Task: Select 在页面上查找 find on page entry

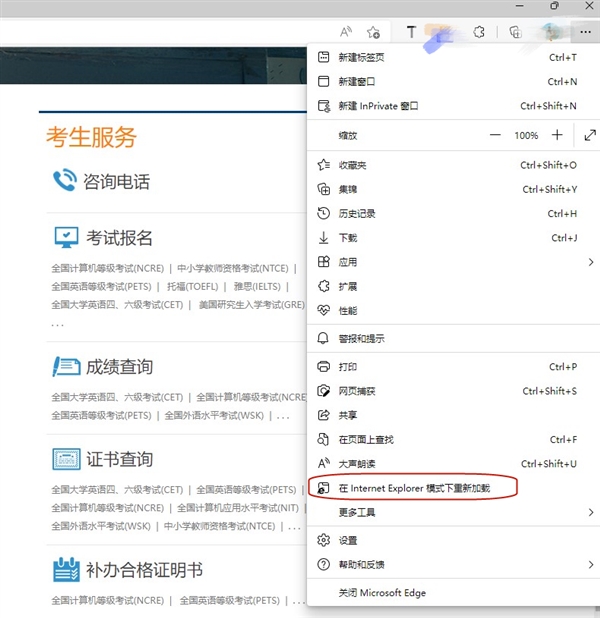Action: pyautogui.click(x=453, y=439)
